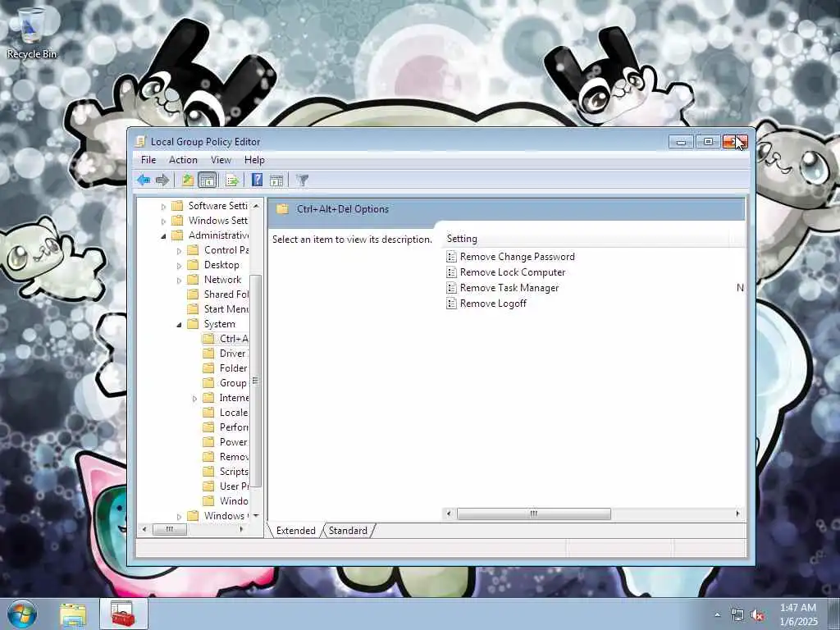
Task: Click the settings list scroll right arrow
Action: pyautogui.click(x=737, y=514)
